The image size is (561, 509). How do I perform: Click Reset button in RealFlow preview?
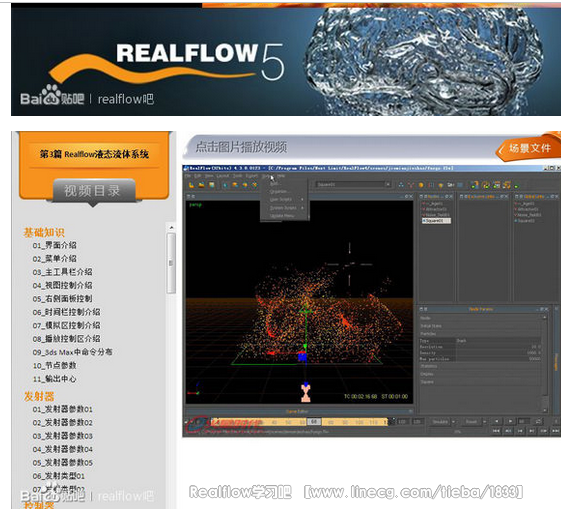coord(471,422)
